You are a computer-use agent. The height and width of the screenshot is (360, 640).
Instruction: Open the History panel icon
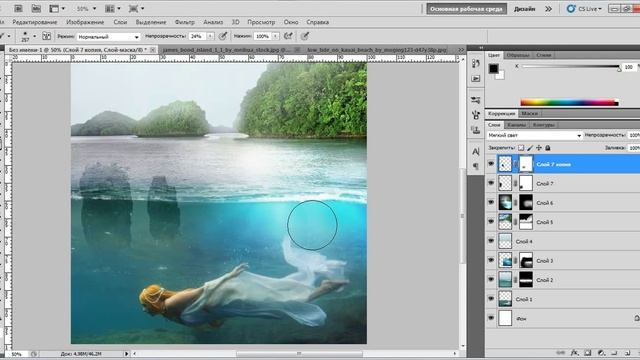[476, 64]
